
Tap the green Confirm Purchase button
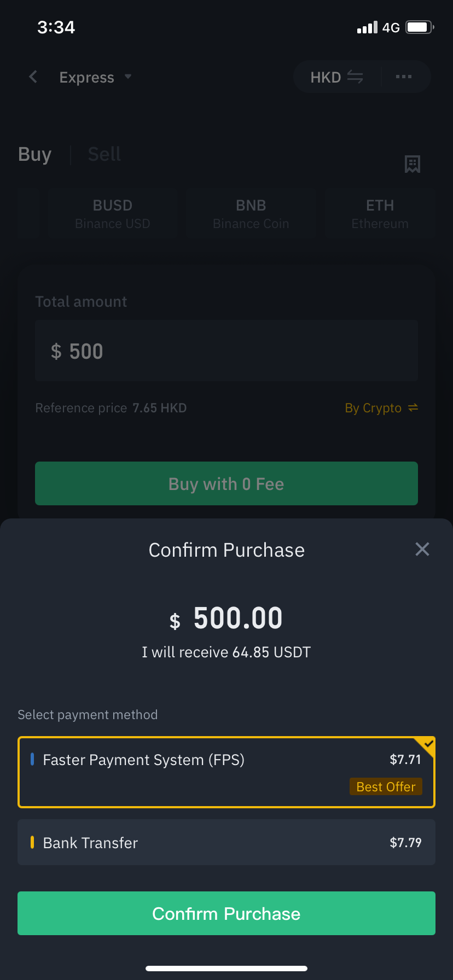(226, 913)
